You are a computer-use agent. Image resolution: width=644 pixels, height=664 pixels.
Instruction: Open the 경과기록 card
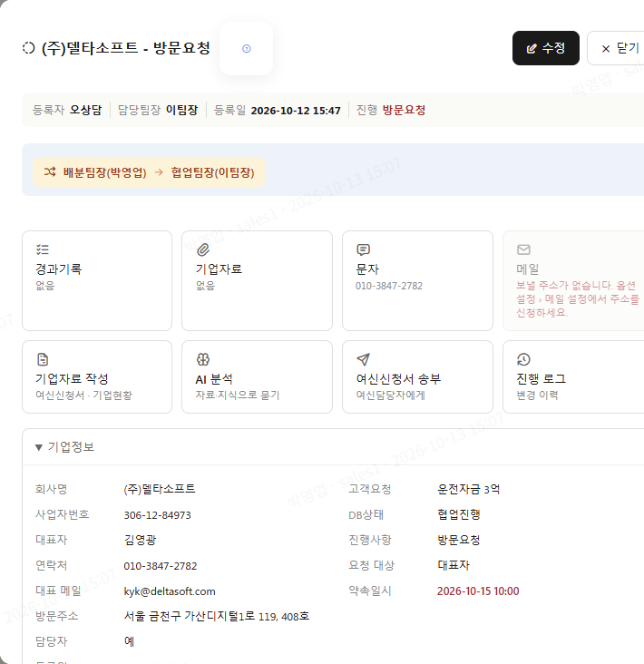97,280
